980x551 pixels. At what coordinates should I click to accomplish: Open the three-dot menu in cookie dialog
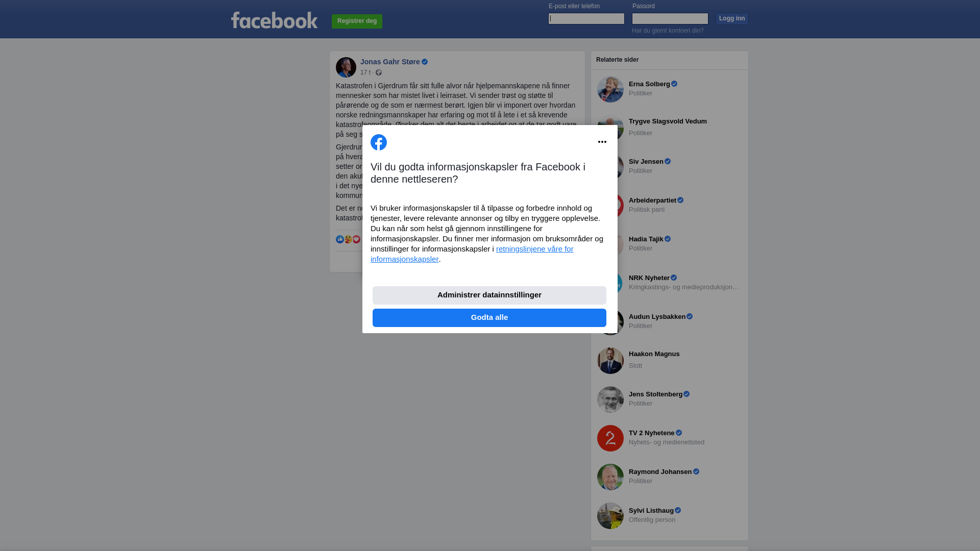pos(602,142)
